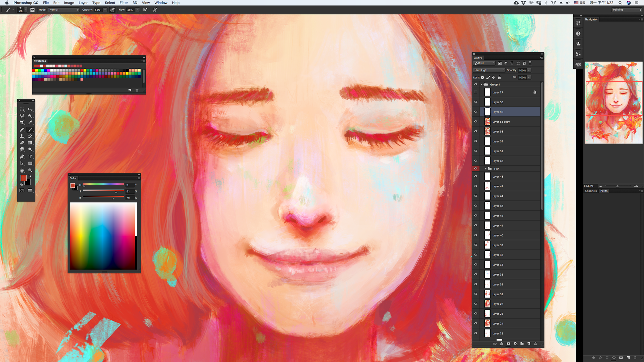Open the brush Mode Normal dropdown
644x362 pixels.
(64, 10)
